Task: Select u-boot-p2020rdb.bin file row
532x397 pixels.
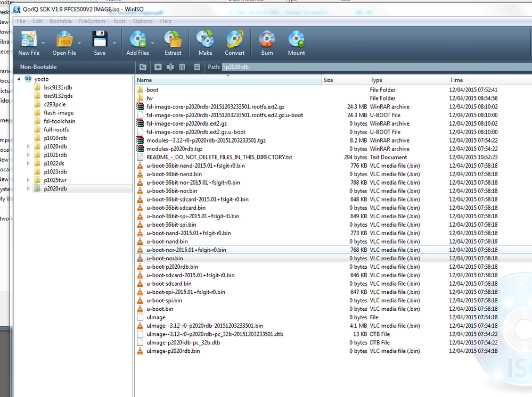Action: pyautogui.click(x=333, y=267)
